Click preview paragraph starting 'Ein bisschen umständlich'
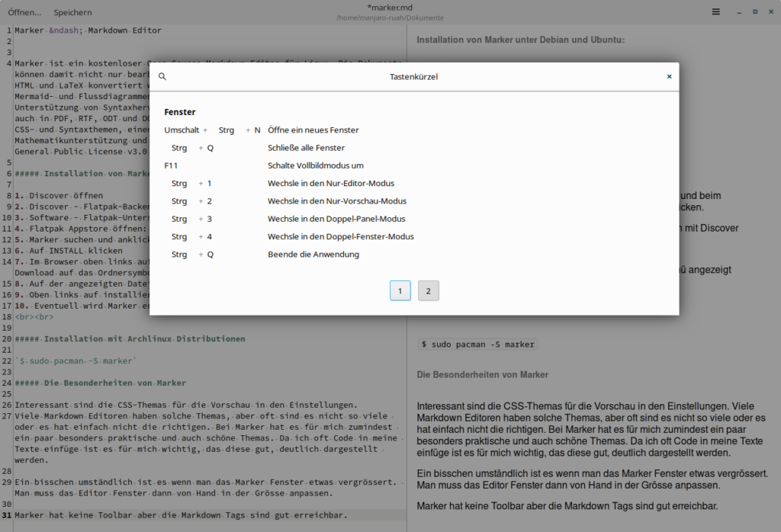The width and height of the screenshot is (781, 532). [x=592, y=479]
